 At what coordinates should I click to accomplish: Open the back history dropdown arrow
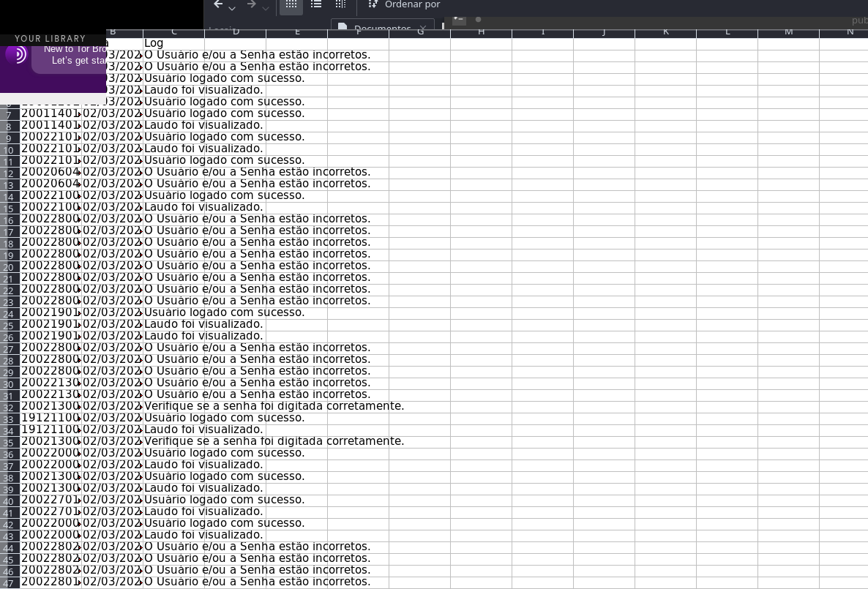pos(232,8)
